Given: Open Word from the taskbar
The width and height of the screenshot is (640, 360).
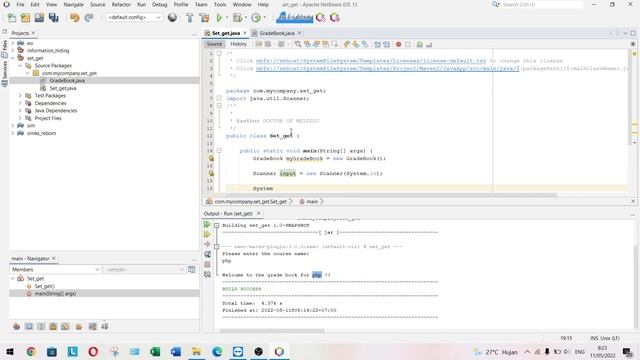Looking at the screenshot, I should pos(176,351).
